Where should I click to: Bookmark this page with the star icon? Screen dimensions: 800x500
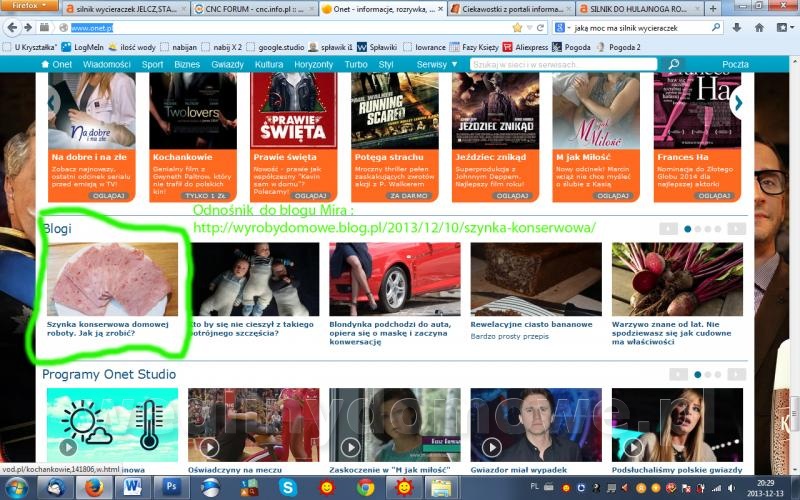(x=517, y=28)
